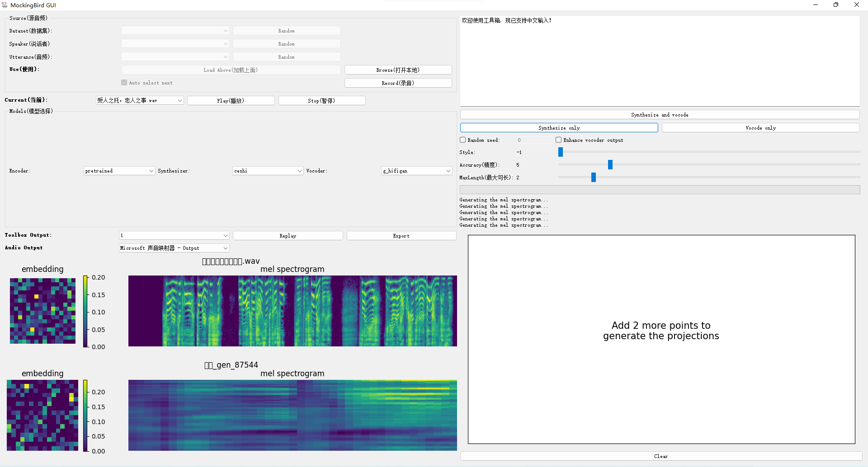
Task: Click the Random button for Utterance
Action: click(x=287, y=57)
